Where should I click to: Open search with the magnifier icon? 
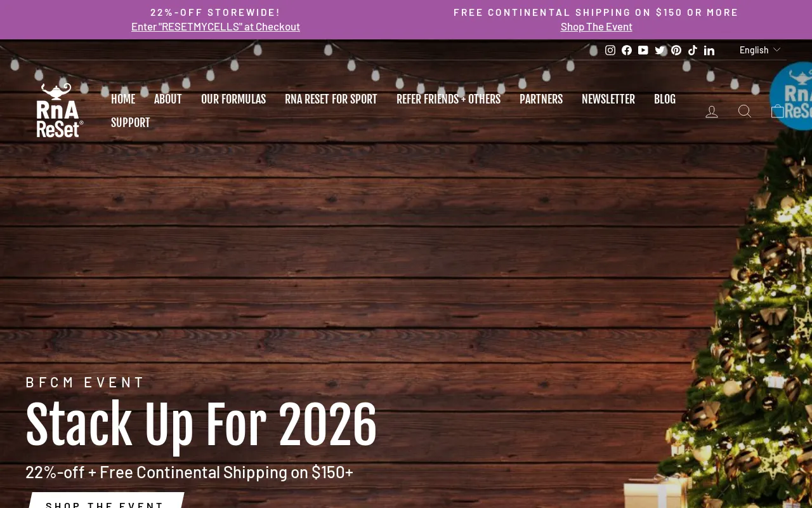tap(745, 111)
